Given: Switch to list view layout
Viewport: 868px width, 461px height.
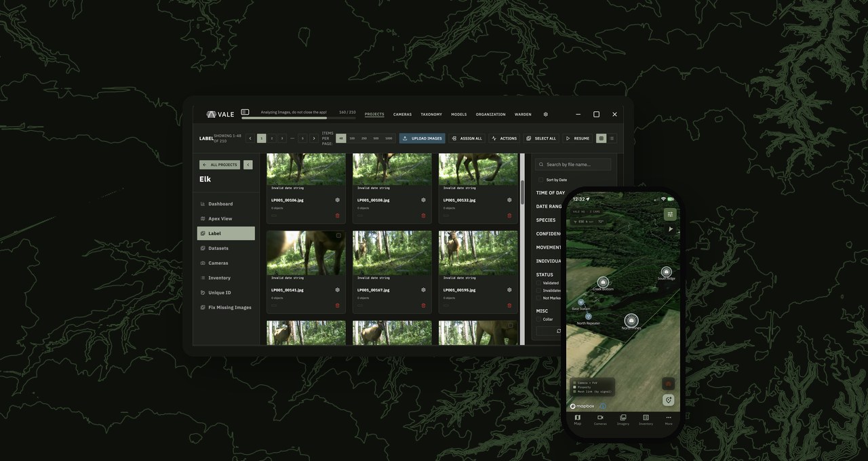Looking at the screenshot, I should tap(612, 138).
